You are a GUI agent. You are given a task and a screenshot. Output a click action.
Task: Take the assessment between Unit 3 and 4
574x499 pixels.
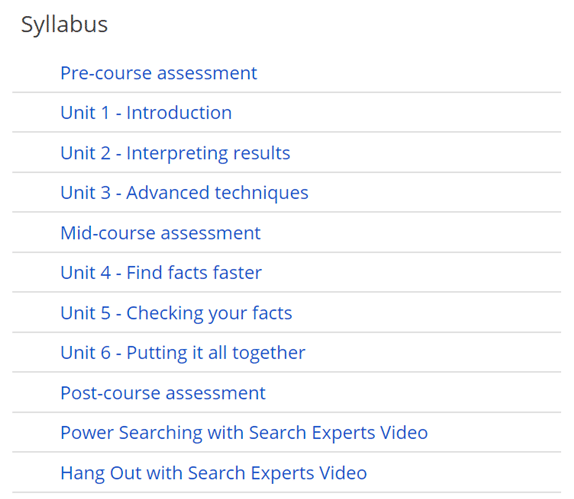pos(160,233)
